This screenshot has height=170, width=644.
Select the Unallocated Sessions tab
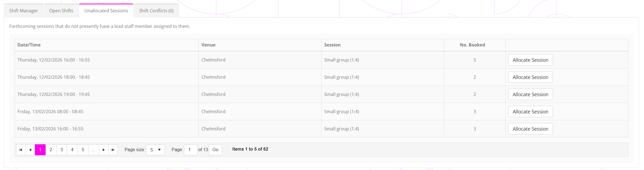[106, 11]
